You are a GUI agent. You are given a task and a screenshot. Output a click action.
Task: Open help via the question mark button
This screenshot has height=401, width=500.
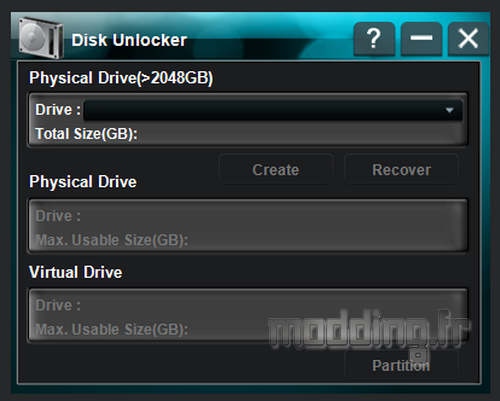point(374,39)
